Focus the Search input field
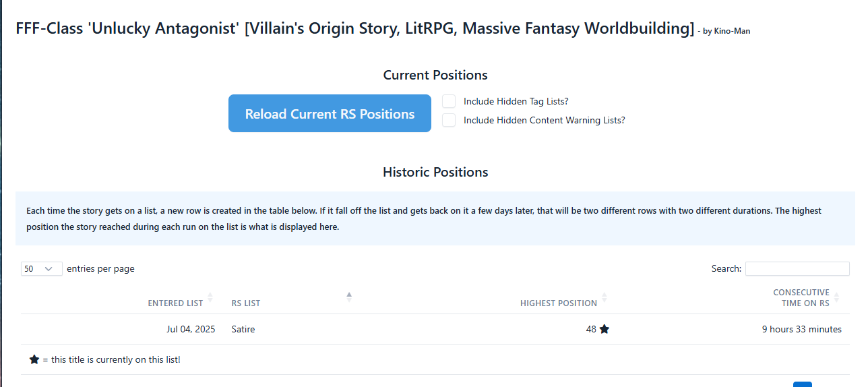 pos(797,268)
